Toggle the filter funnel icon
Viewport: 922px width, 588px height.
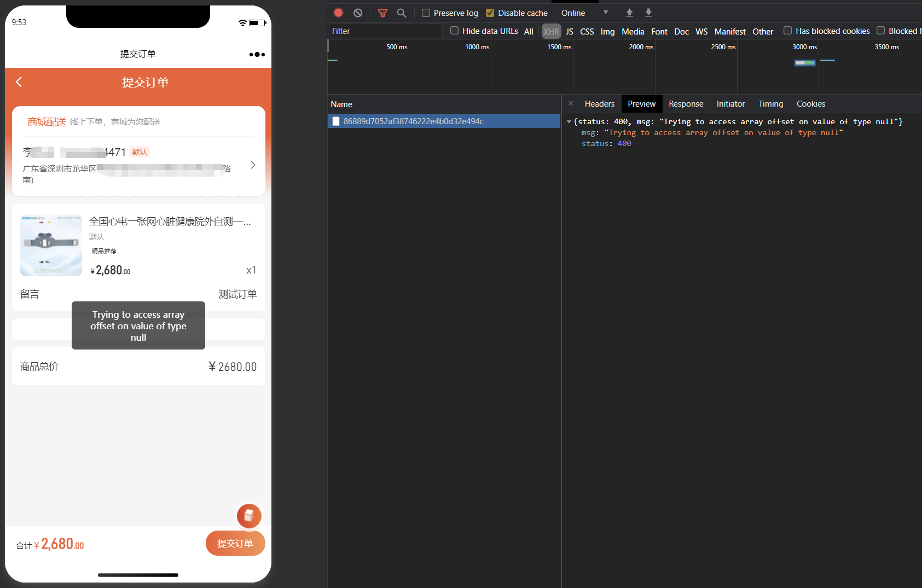[382, 13]
